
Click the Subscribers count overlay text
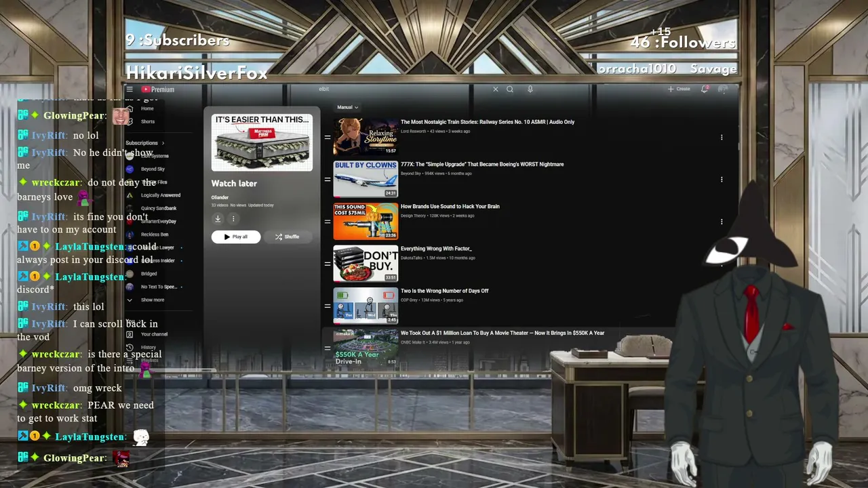(178, 41)
